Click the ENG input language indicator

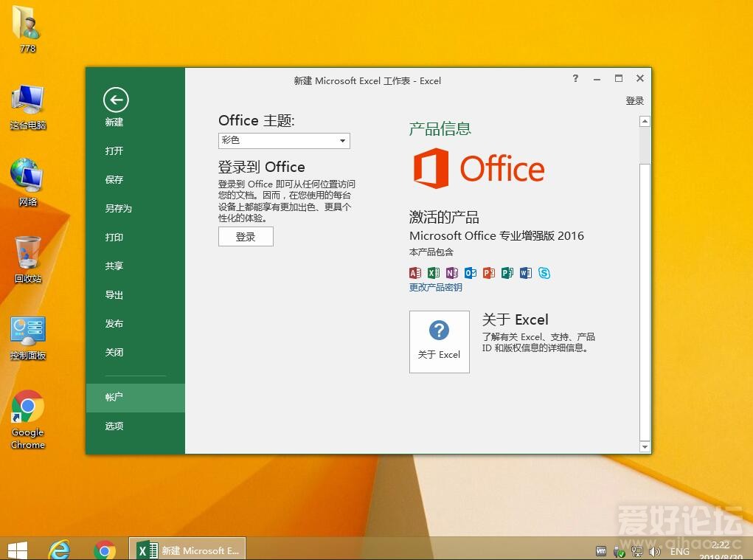tap(679, 551)
